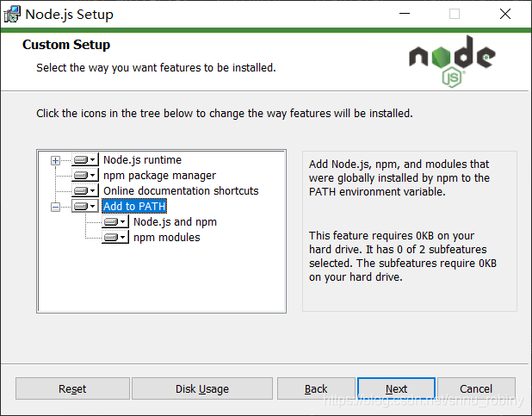Click the Node.js logo in header
This screenshot has width=532, height=416.
tap(452, 61)
